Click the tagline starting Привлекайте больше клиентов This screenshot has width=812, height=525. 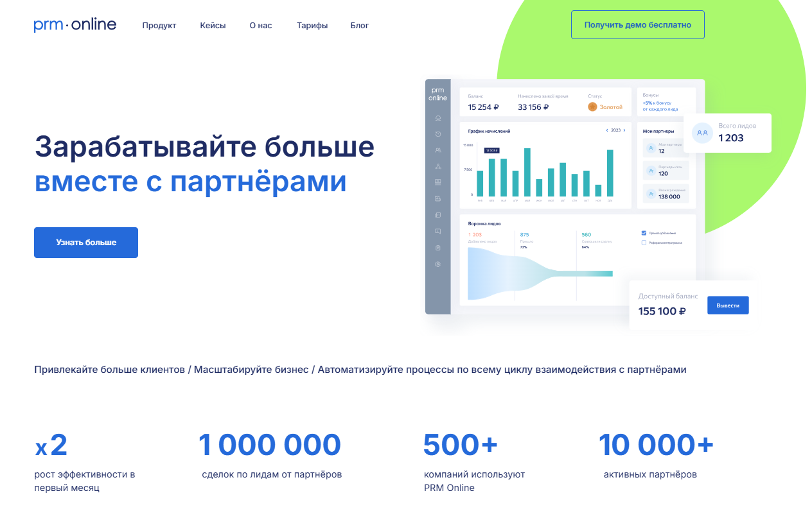click(x=360, y=370)
